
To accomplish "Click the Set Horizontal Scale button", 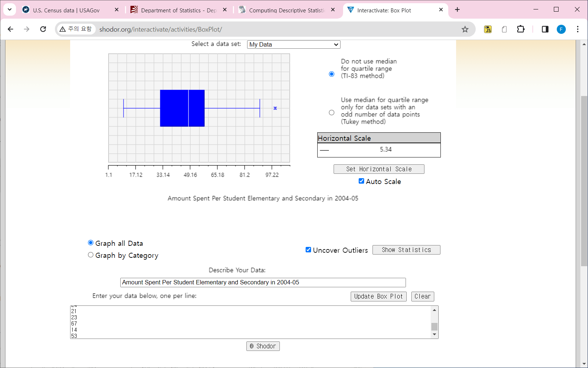I will (x=379, y=169).
